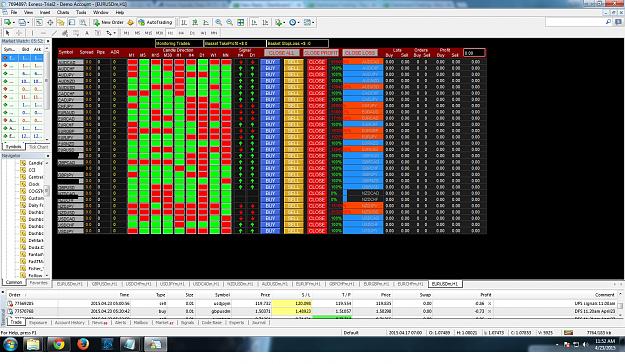The height and width of the screenshot is (364, 625).
Task: Select the CCI indicator in Navigator
Action: coord(32,170)
